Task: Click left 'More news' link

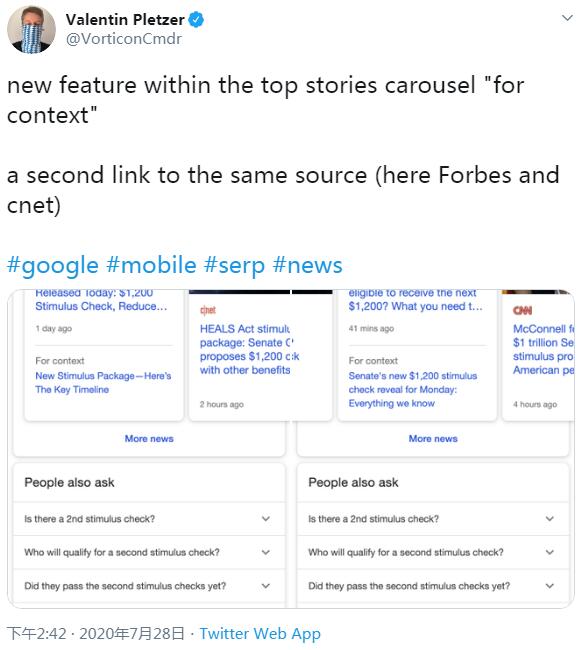Action: point(149,439)
